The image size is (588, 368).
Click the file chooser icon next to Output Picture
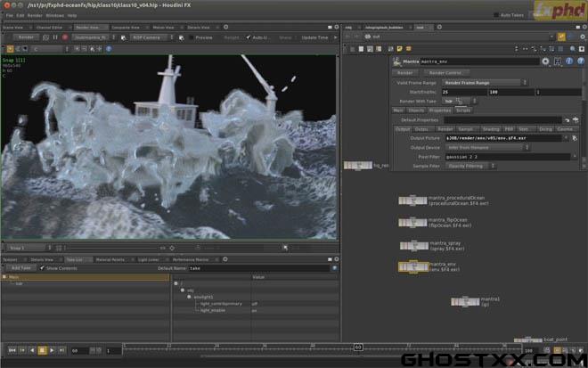[x=575, y=138]
